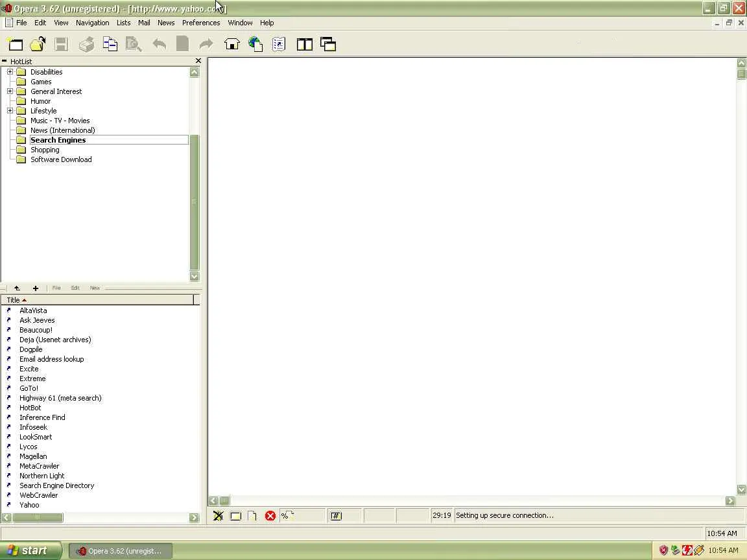Open the Ask Jeeves bookmark

37,320
